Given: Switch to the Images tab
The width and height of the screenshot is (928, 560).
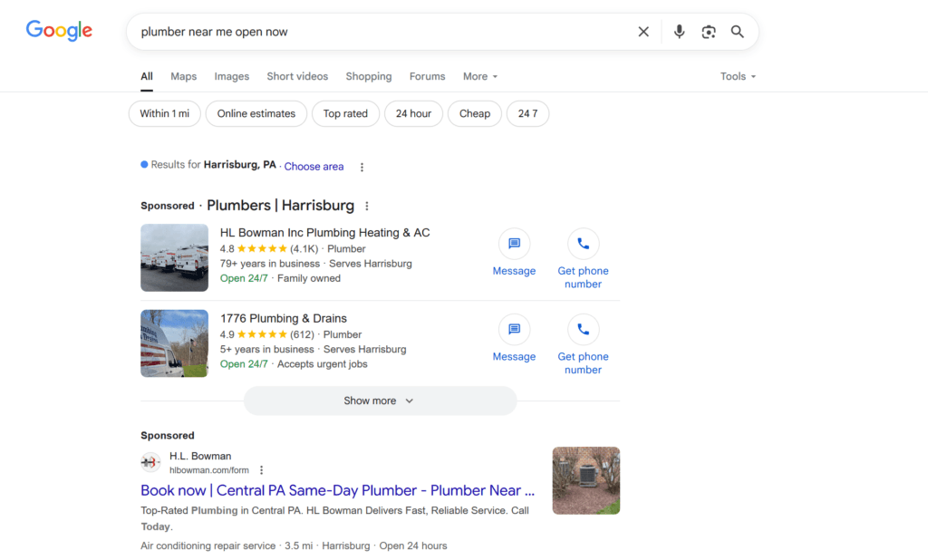Looking at the screenshot, I should (x=231, y=76).
